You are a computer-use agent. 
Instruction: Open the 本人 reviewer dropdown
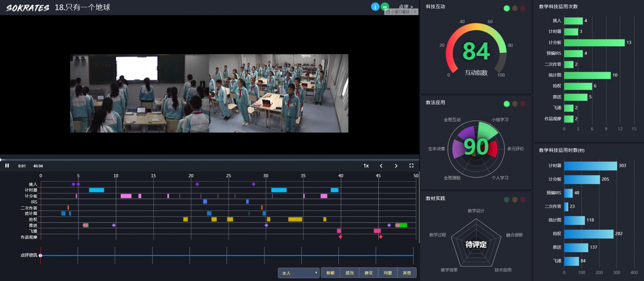pos(298,273)
